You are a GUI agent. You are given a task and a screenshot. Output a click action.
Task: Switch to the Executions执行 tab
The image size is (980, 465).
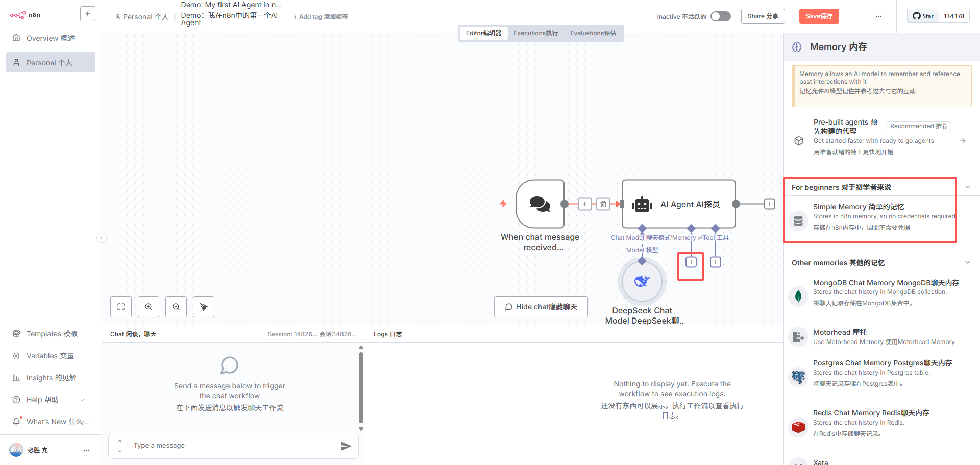535,33
